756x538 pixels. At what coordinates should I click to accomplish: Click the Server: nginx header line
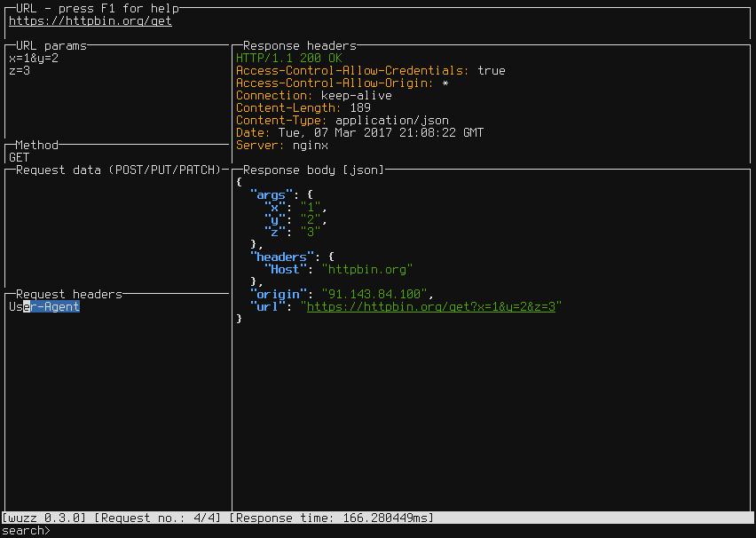[275, 145]
